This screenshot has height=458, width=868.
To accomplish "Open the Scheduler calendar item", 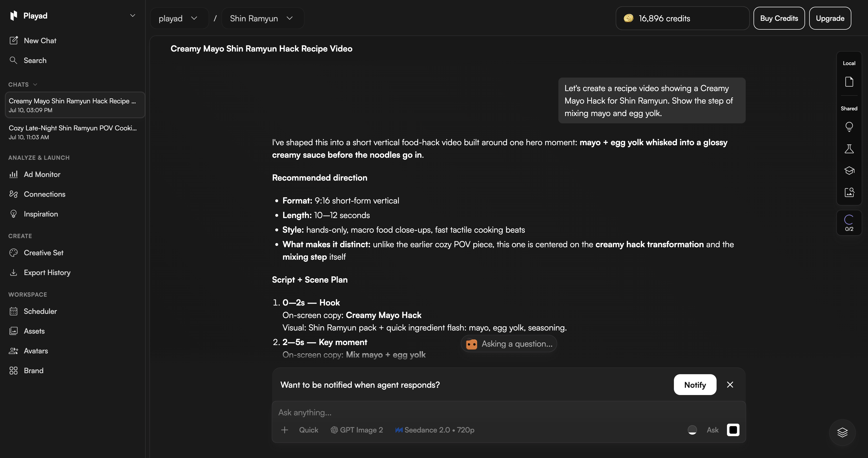I will [40, 311].
